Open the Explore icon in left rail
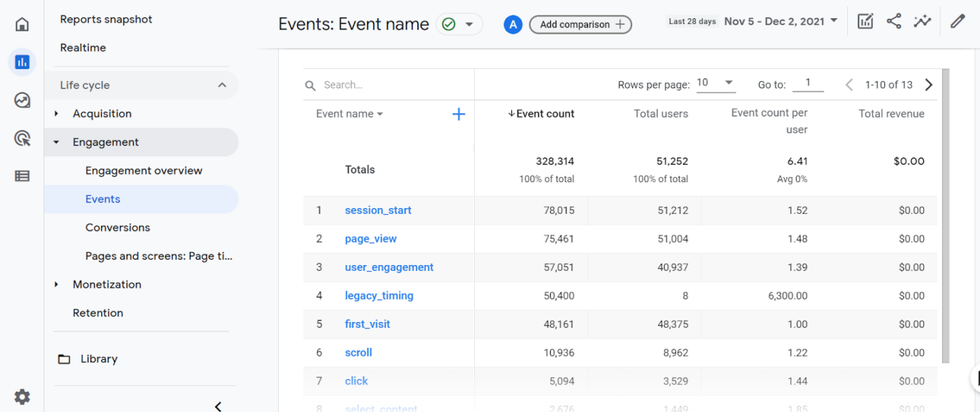 [22, 101]
